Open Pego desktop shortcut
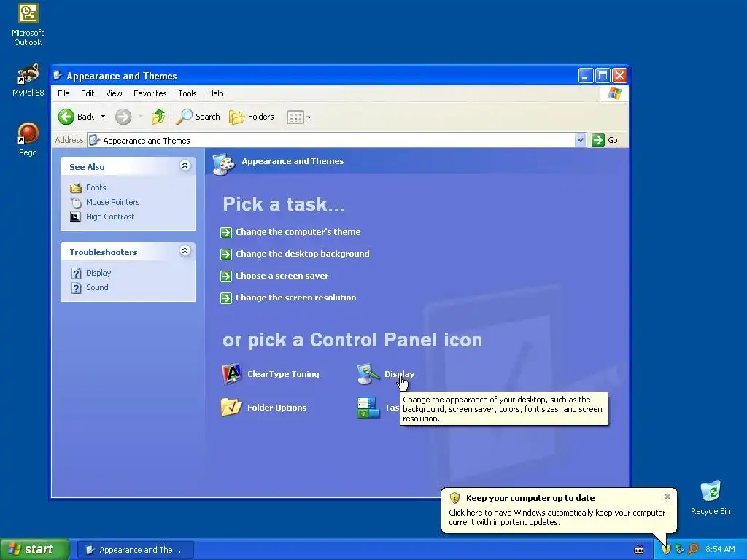This screenshot has width=747, height=560. (28, 139)
